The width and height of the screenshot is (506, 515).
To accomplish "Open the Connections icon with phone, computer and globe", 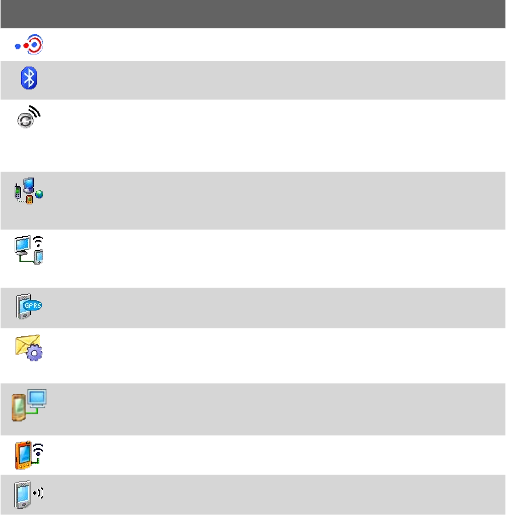I will (29, 191).
